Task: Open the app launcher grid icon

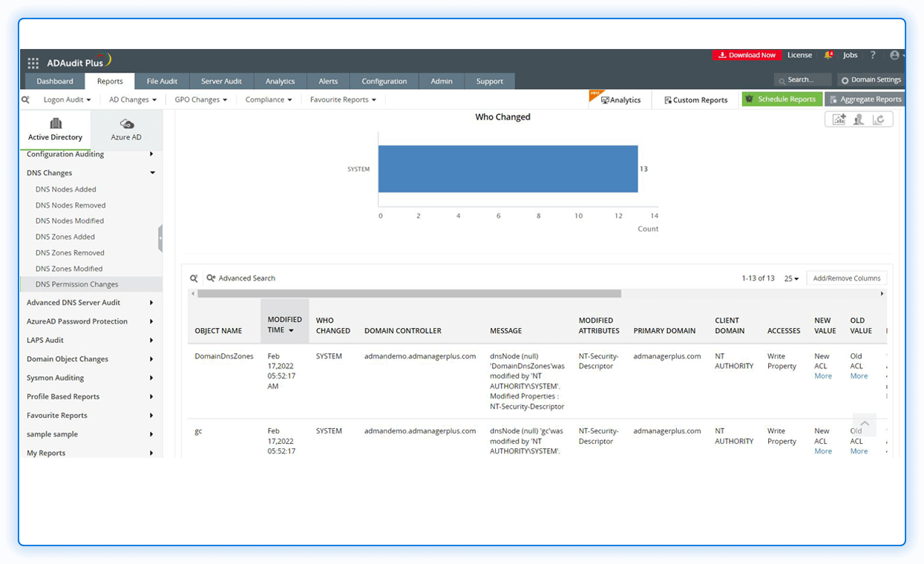Action: [x=33, y=63]
